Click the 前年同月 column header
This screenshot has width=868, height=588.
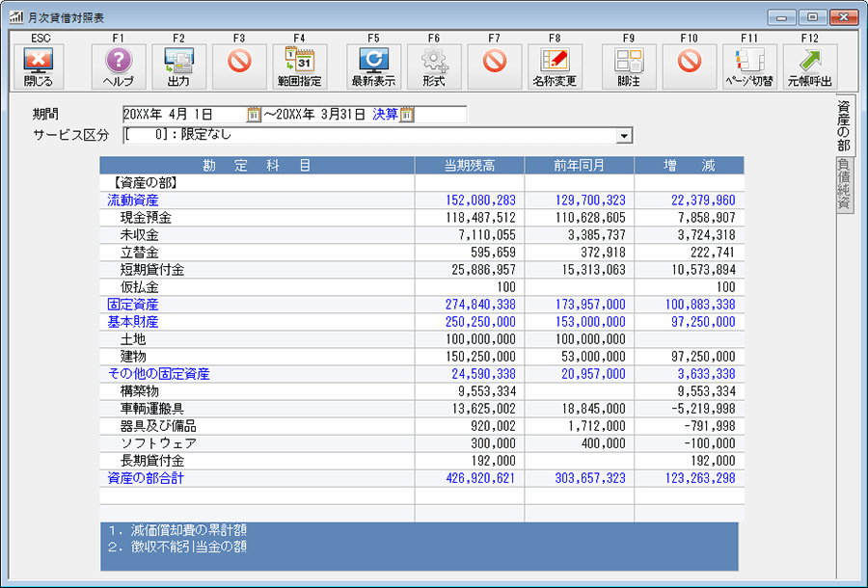coord(579,166)
